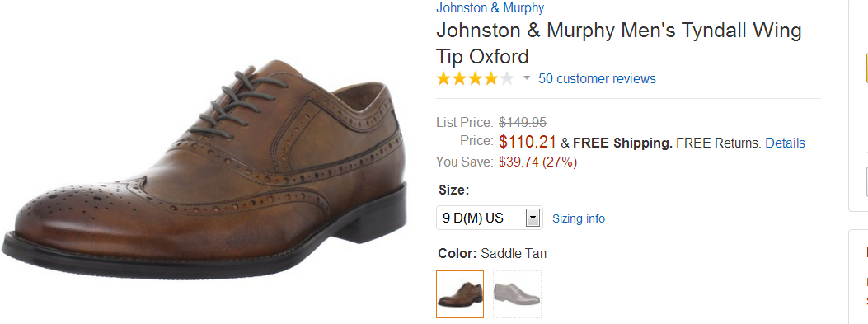Screen dimensions: 868x324
Task: Click the bold FREE Shipping text
Action: (622, 143)
